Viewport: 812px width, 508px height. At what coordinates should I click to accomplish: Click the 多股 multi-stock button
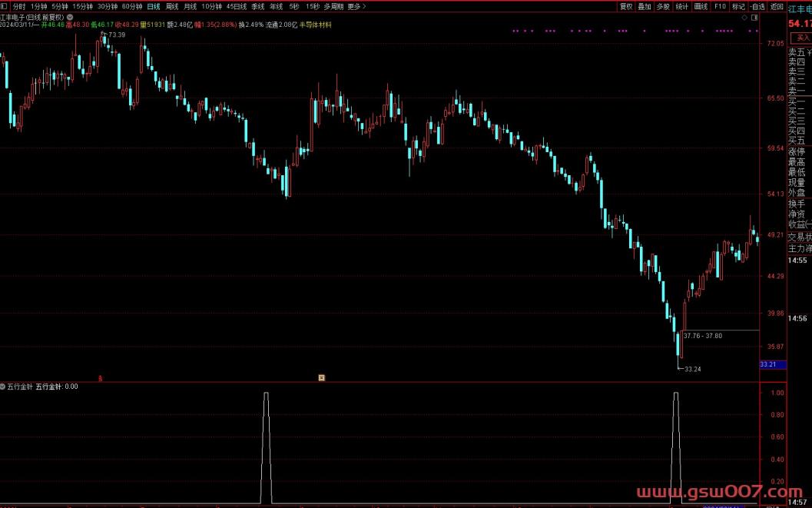(x=663, y=6)
